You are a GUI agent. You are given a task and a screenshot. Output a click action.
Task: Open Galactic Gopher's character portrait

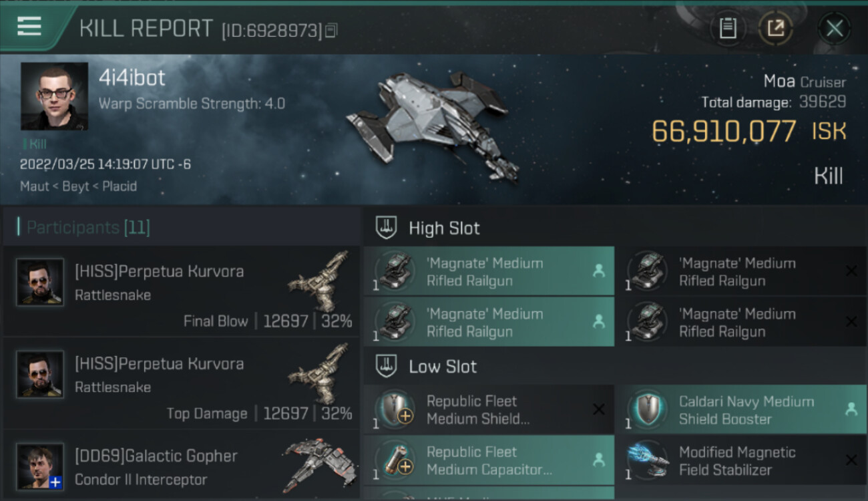point(40,466)
